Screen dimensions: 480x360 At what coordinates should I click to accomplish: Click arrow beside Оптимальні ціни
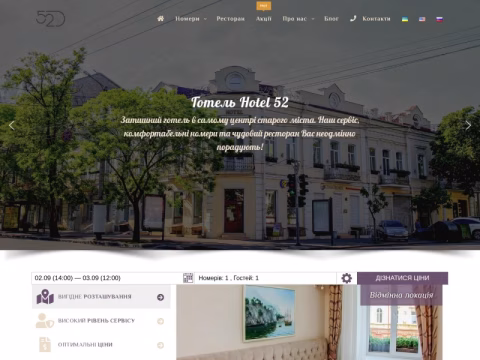click(160, 345)
